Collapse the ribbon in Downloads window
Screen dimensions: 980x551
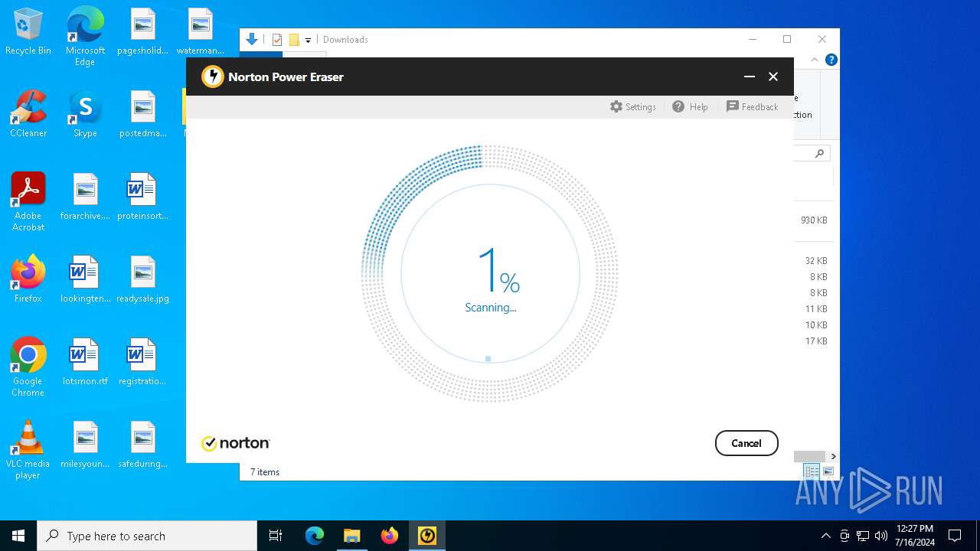coord(815,60)
